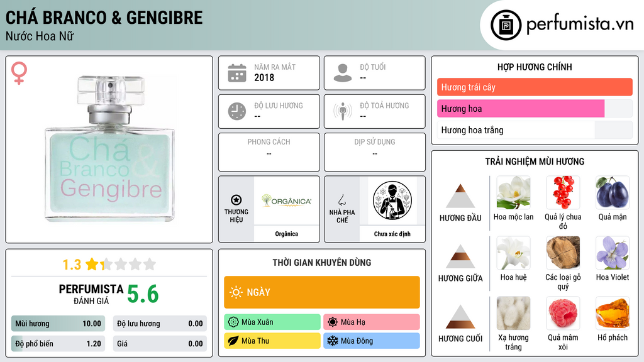Select the blue Mùa Đông season tag
Image resolution: width=644 pixels, height=362 pixels.
tap(371, 341)
